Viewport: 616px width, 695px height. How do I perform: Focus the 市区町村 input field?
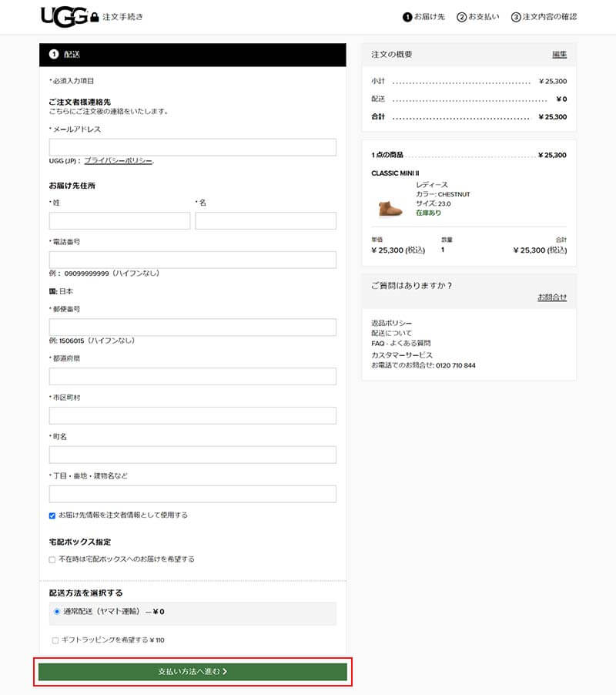coord(192,415)
